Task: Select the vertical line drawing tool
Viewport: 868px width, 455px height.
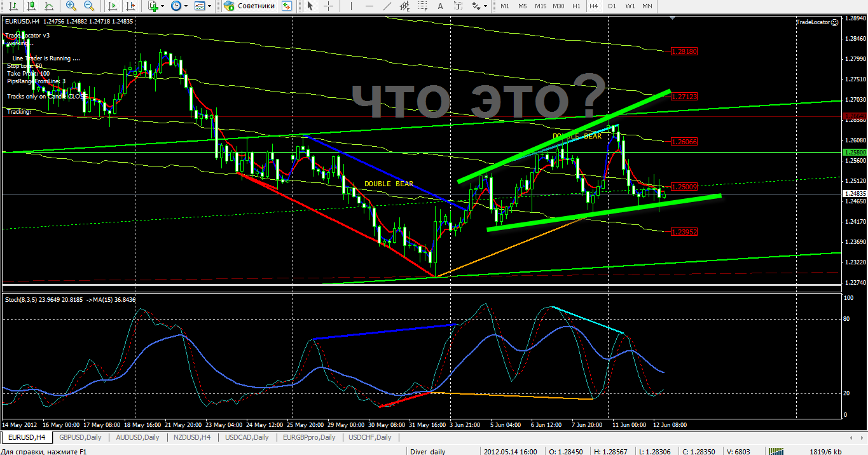Action: pyautogui.click(x=350, y=6)
